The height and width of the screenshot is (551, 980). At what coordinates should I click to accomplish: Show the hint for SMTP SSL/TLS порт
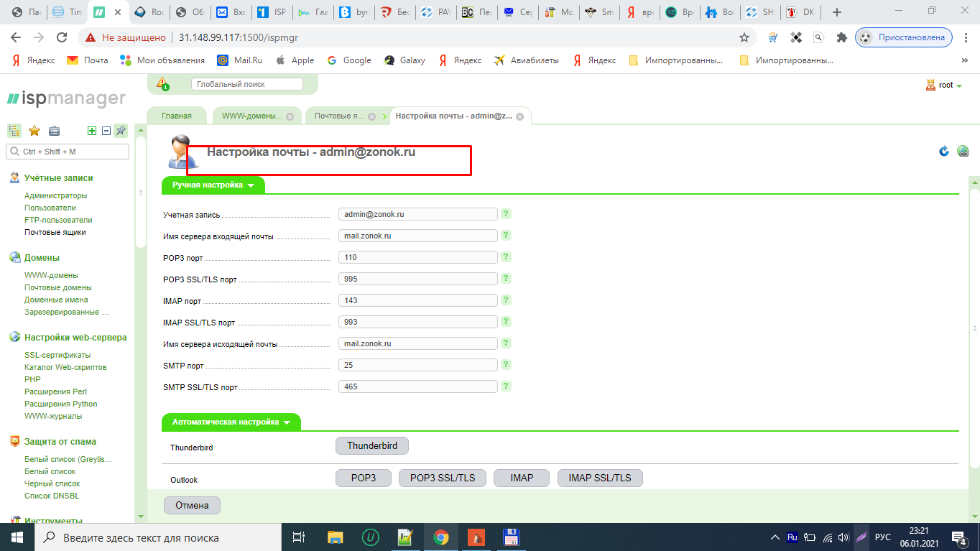click(506, 386)
